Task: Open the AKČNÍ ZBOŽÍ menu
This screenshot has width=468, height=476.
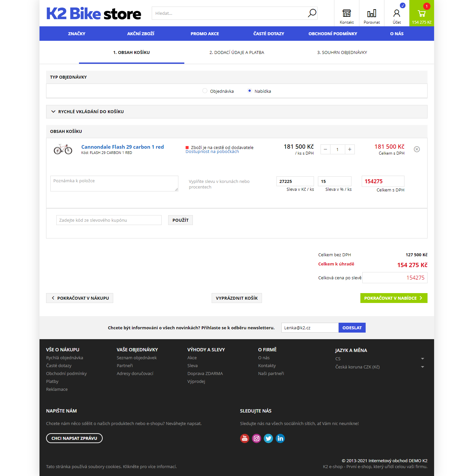Action: coord(141,34)
